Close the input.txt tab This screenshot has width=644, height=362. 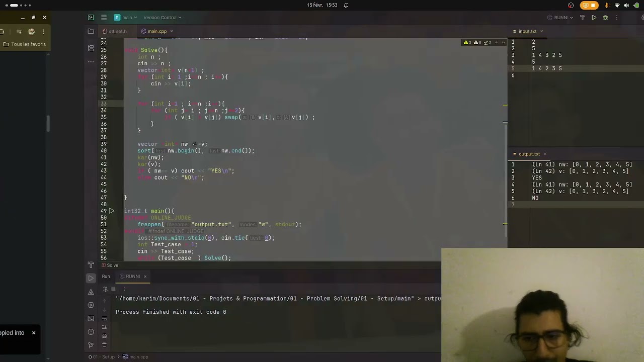point(541,31)
